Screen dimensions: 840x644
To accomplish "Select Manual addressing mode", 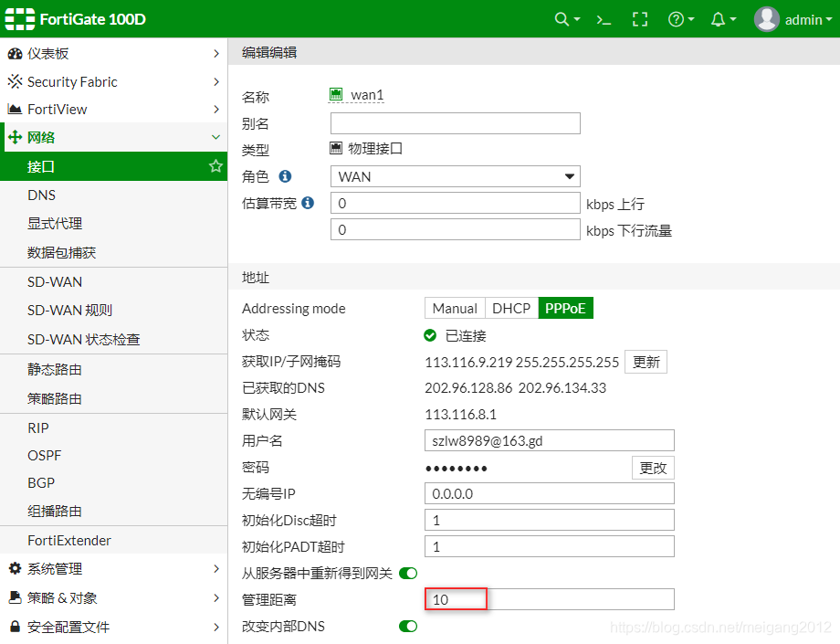I will click(455, 308).
